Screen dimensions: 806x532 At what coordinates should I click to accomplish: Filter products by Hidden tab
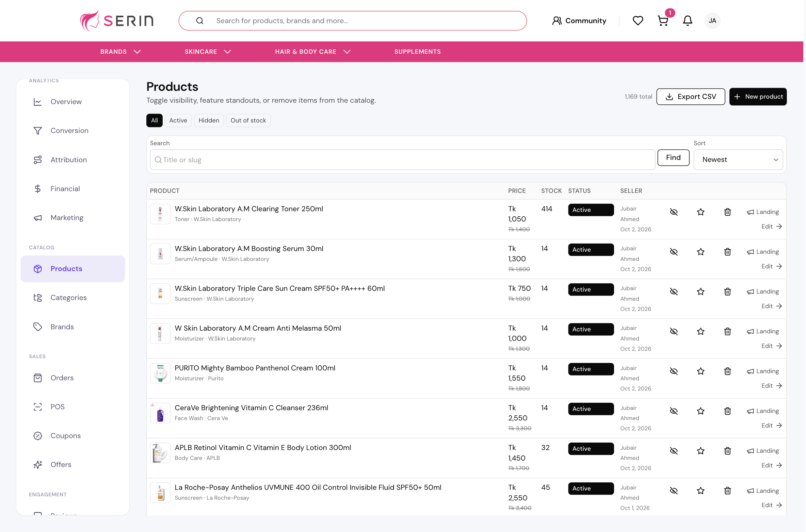click(x=209, y=120)
